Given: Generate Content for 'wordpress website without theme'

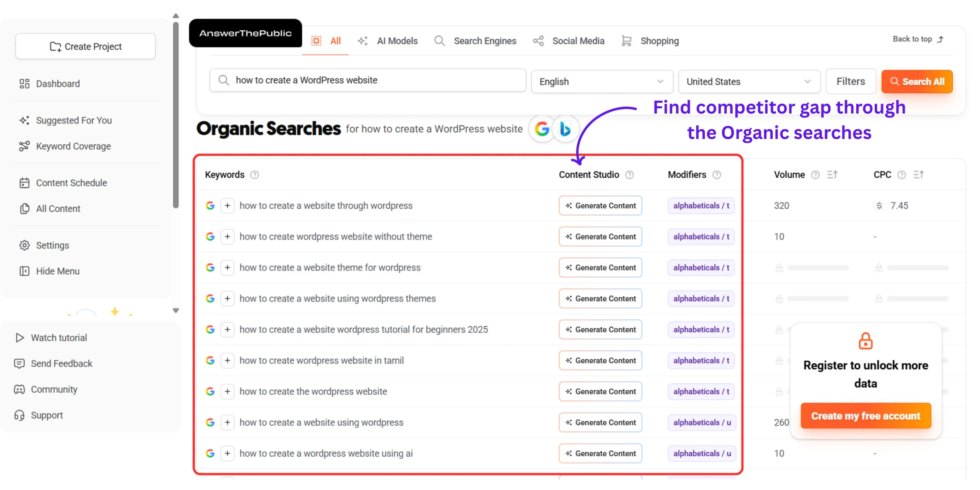Looking at the screenshot, I should coord(600,237).
